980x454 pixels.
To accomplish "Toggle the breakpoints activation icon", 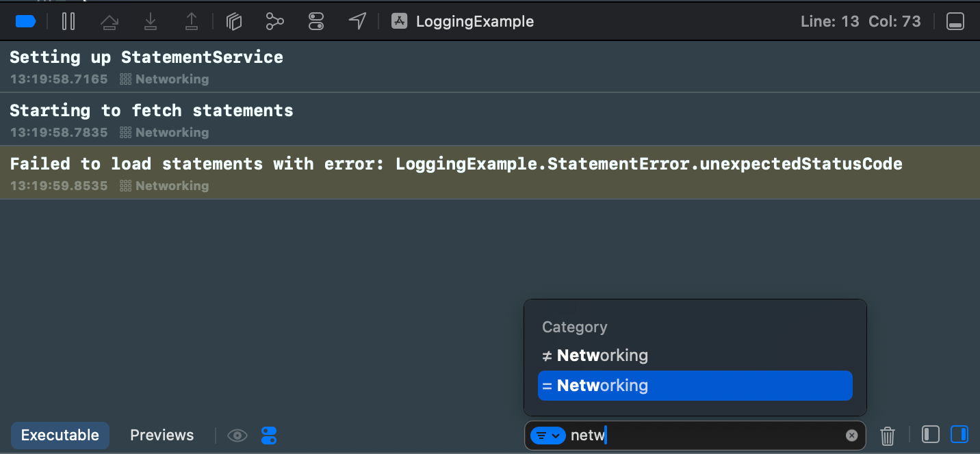I will click(x=25, y=22).
